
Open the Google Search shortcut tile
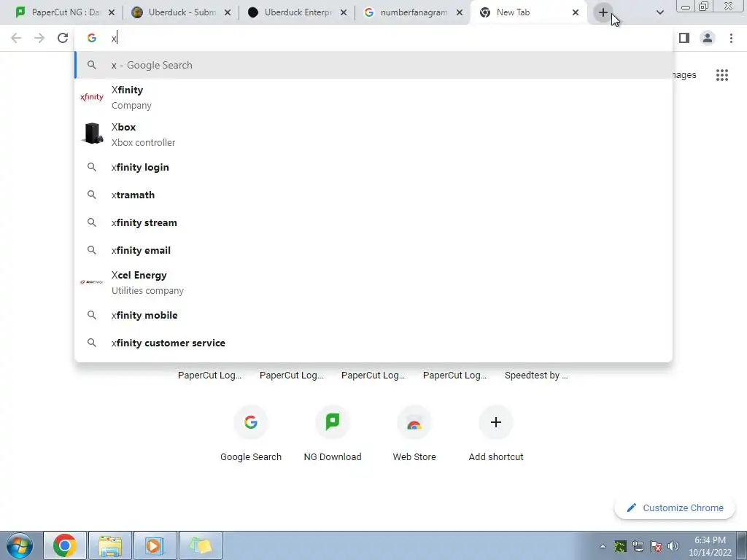pos(251,435)
